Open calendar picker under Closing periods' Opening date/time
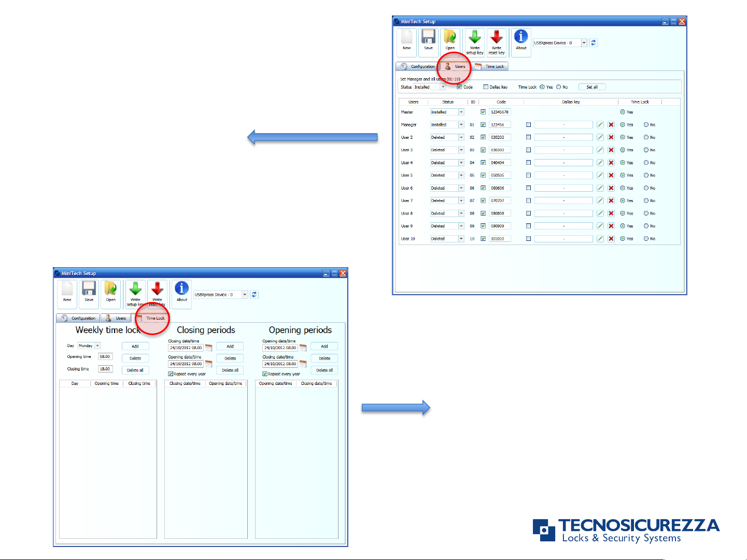Image resolution: width=747 pixels, height=560 pixels. point(209,364)
